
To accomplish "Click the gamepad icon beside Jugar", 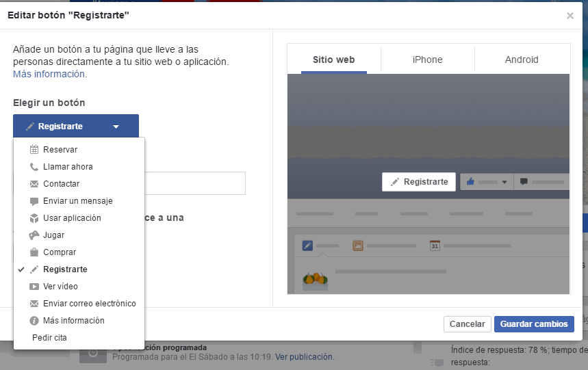I will [34, 235].
